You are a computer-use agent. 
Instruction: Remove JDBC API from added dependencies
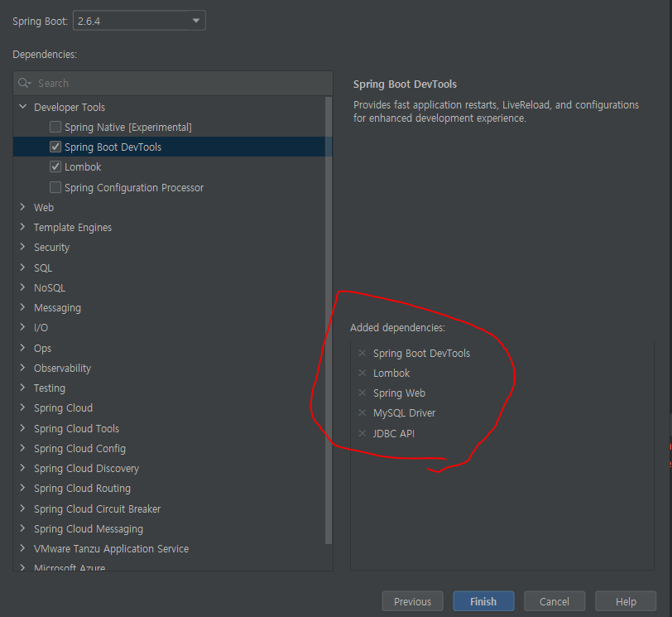click(362, 433)
